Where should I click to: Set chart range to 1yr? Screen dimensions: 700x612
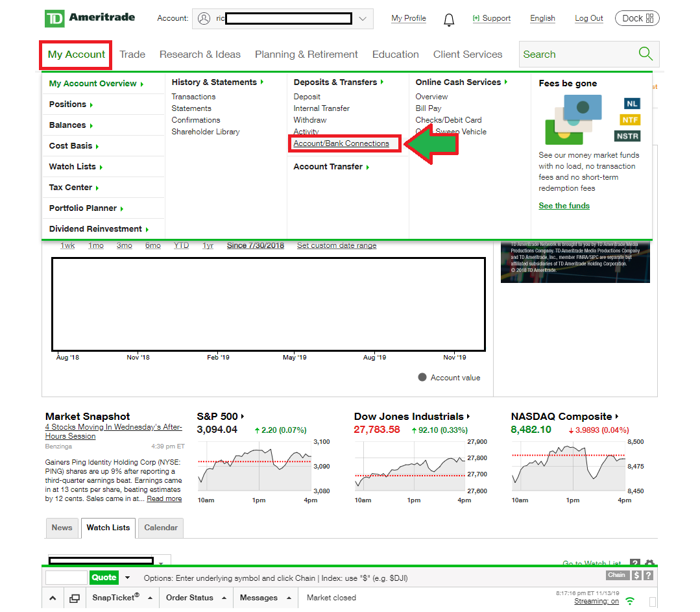(x=208, y=245)
